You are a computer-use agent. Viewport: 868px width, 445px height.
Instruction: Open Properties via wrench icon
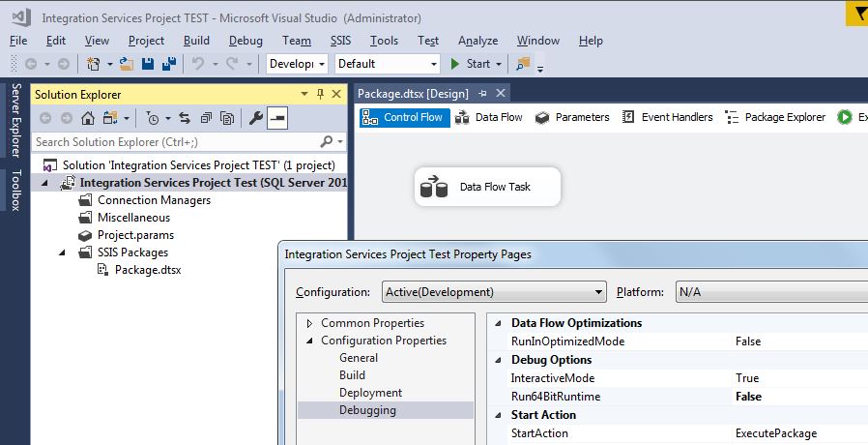(x=256, y=118)
